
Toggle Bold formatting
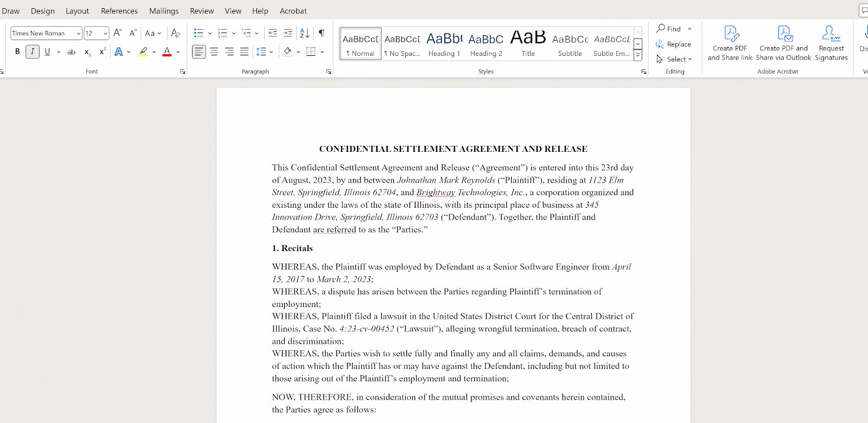pyautogui.click(x=17, y=52)
